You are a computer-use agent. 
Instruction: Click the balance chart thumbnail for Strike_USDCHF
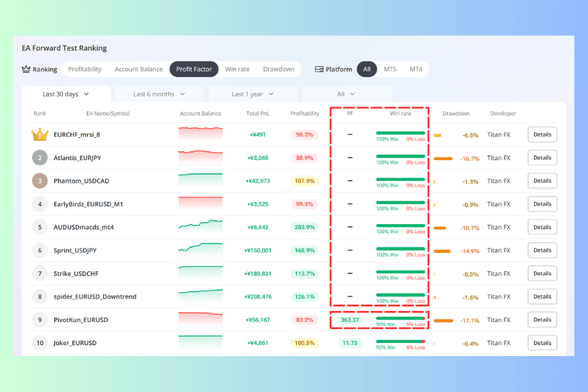coord(201,273)
